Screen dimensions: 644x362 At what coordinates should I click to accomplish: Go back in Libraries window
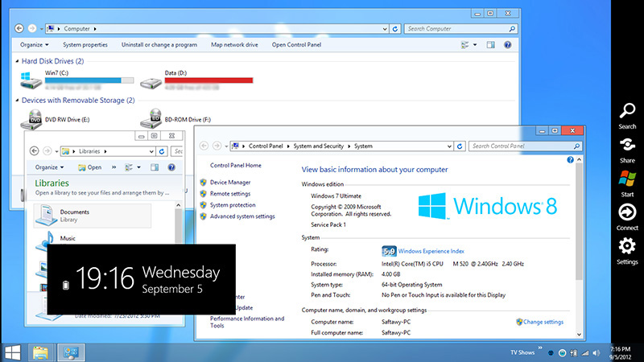point(34,151)
